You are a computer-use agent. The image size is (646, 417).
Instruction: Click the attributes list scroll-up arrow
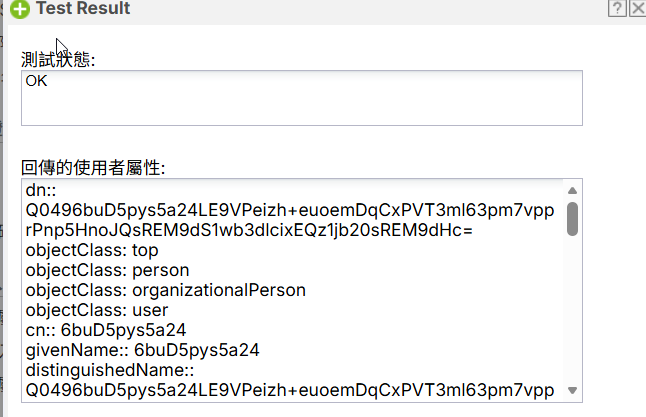pyautogui.click(x=572, y=190)
